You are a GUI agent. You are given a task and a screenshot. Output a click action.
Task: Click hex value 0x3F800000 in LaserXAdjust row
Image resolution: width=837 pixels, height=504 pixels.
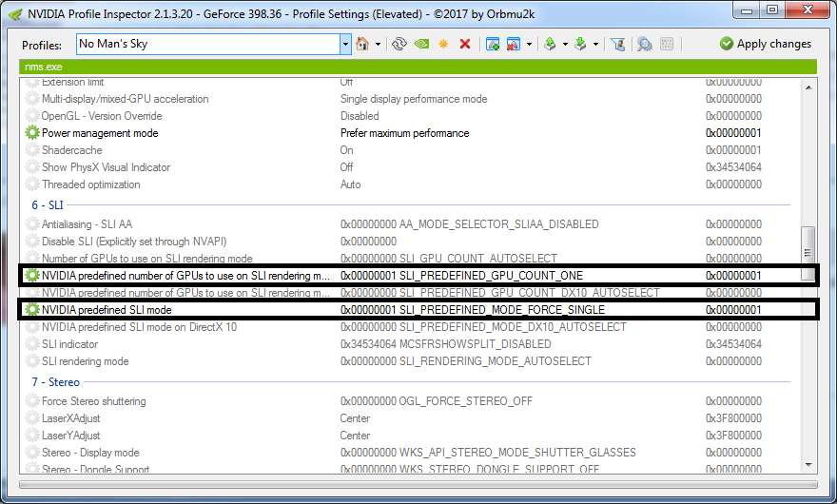[733, 418]
